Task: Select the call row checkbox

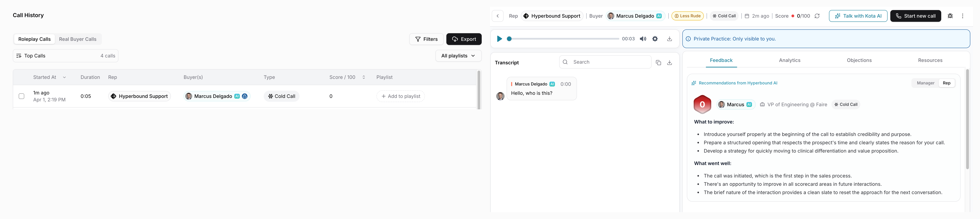Action: pyautogui.click(x=22, y=96)
